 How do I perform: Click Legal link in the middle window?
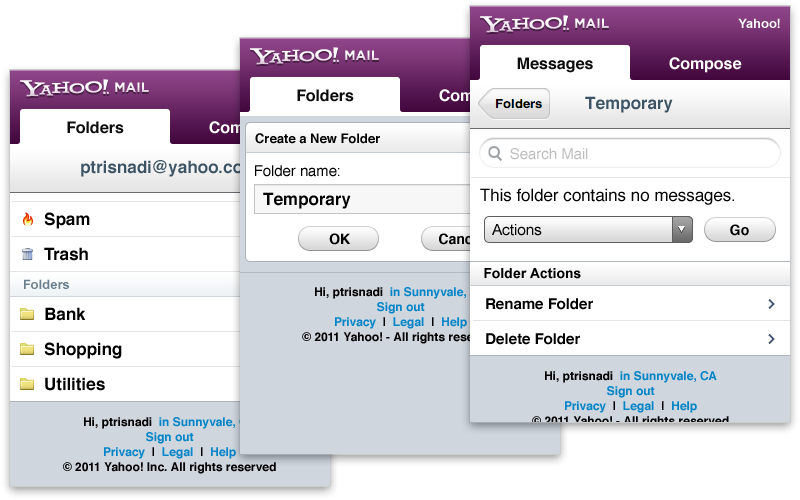(x=408, y=322)
